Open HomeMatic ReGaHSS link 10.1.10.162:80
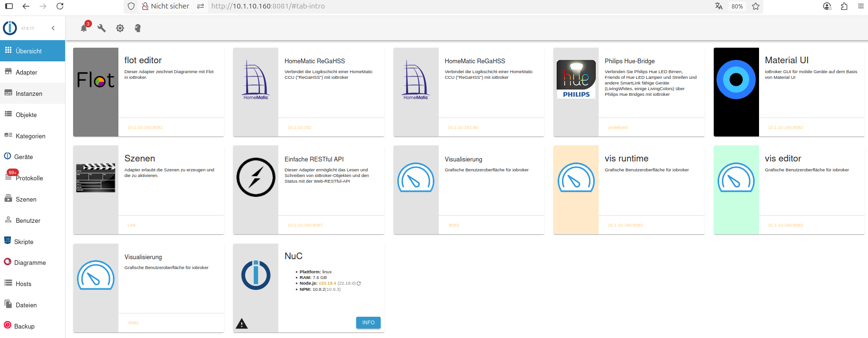The height and width of the screenshot is (338, 868). coord(462,127)
